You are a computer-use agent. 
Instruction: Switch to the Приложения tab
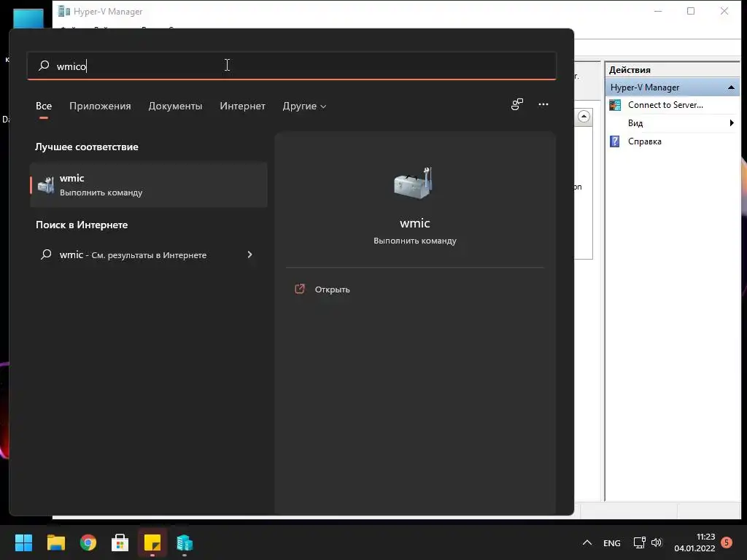pyautogui.click(x=100, y=106)
